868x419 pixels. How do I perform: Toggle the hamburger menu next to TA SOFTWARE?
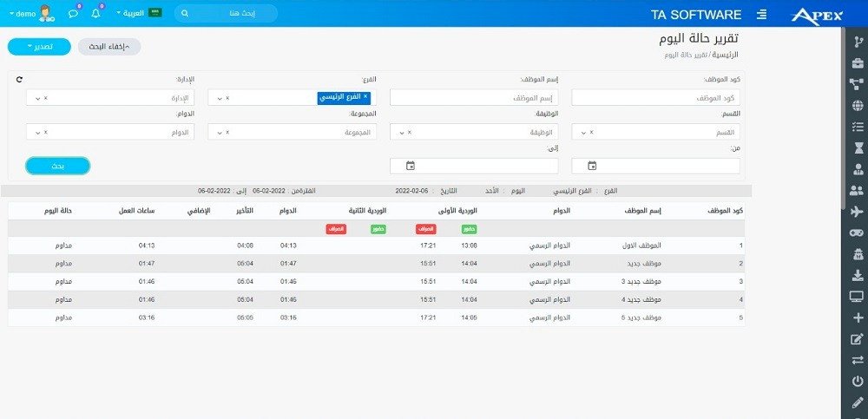pos(762,14)
